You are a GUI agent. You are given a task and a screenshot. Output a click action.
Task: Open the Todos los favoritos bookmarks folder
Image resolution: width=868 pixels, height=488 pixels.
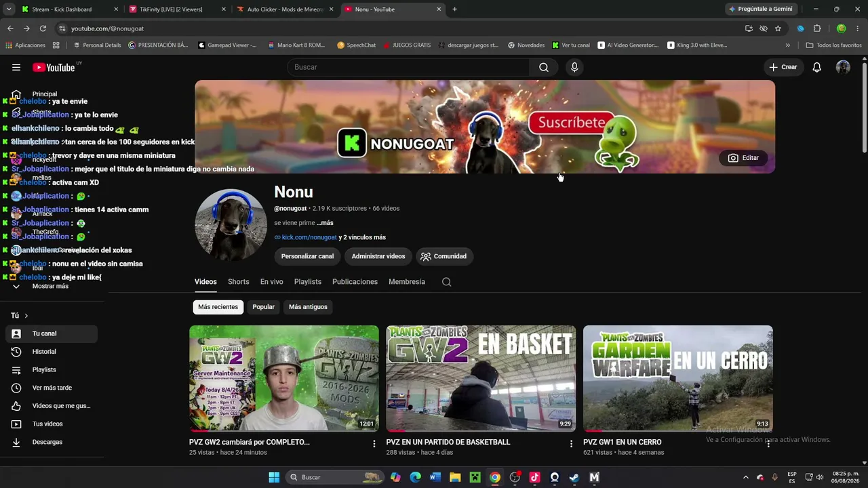(834, 45)
